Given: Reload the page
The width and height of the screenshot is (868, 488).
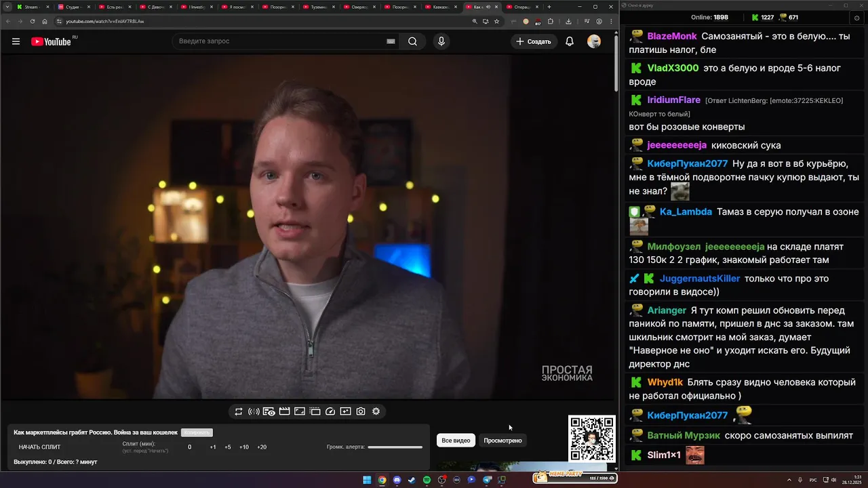Looking at the screenshot, I should [33, 21].
